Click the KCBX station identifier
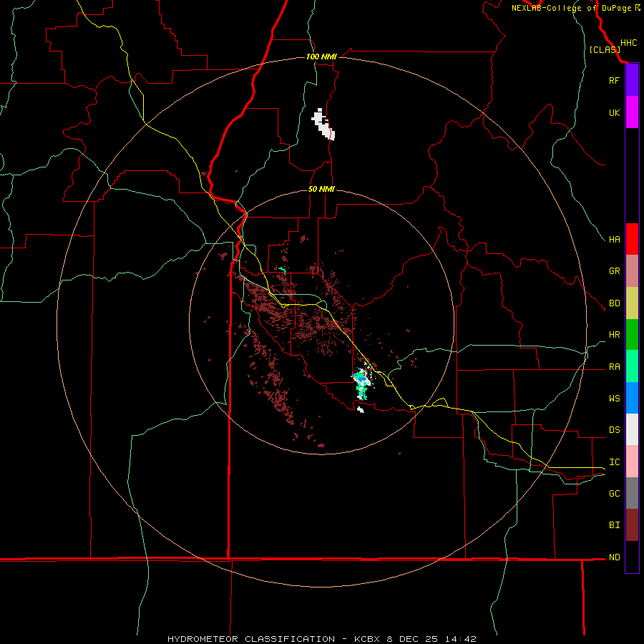The image size is (644, 644). [x=367, y=639]
